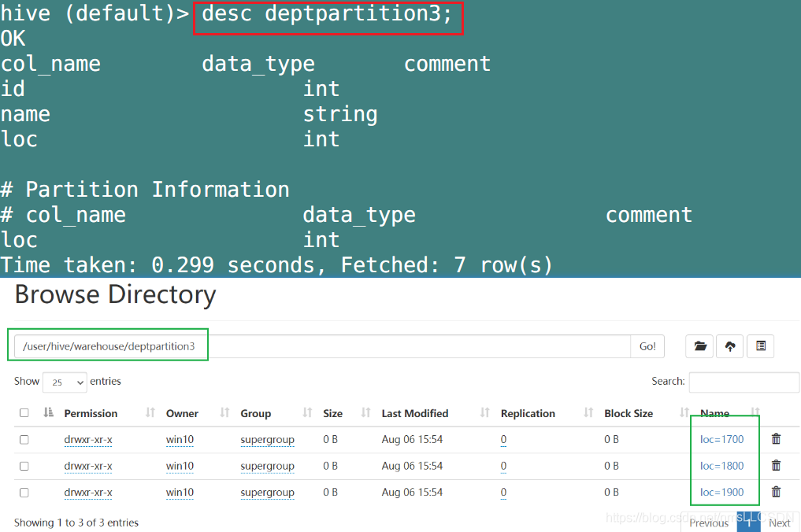Viewport: 801px width, 532px height.
Task: Click supergroup in the loc=1700 row
Action: pyautogui.click(x=267, y=440)
